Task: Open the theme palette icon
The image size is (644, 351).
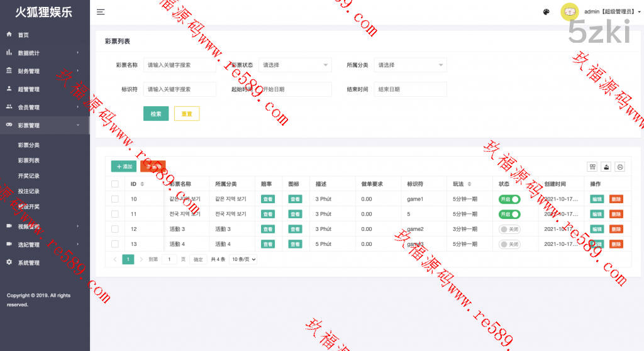Action: 546,12
